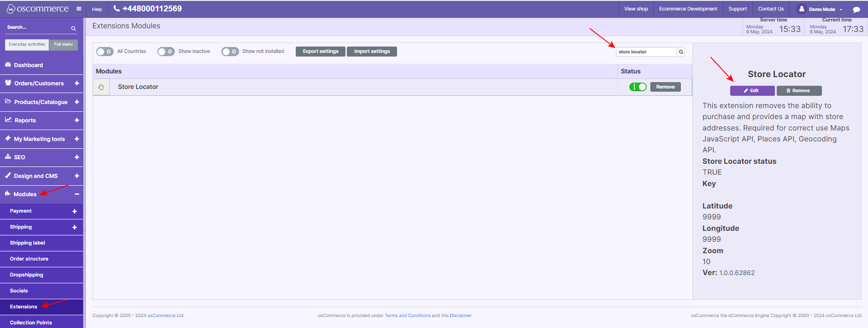868x328 pixels.
Task: Open the Order structure menu item
Action: point(42,259)
